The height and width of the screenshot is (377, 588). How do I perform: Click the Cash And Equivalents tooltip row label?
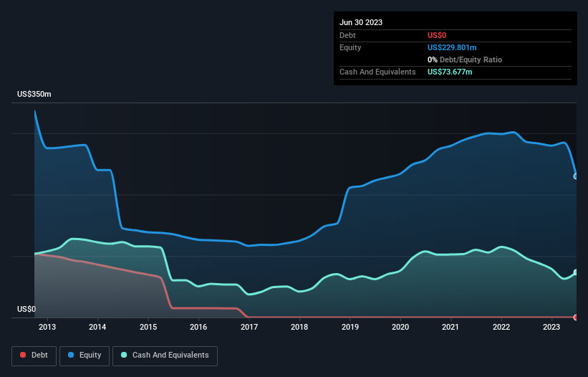pyautogui.click(x=377, y=72)
